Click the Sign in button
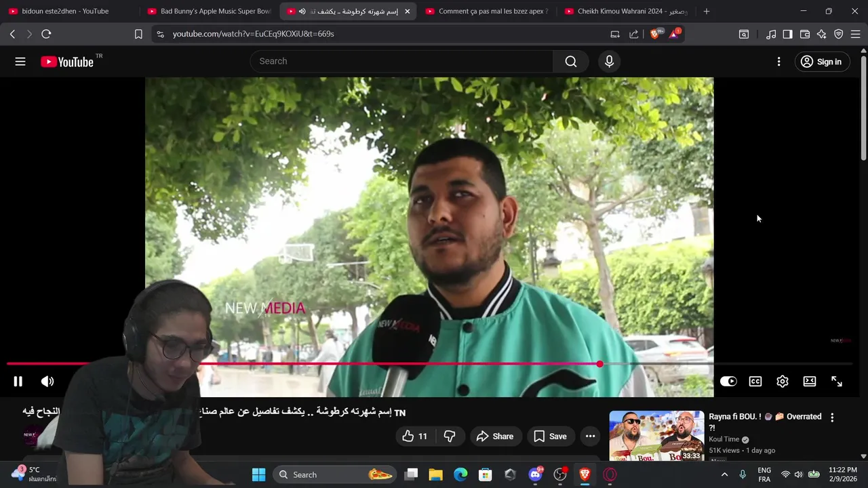Viewport: 868px width, 488px height. 822,62
